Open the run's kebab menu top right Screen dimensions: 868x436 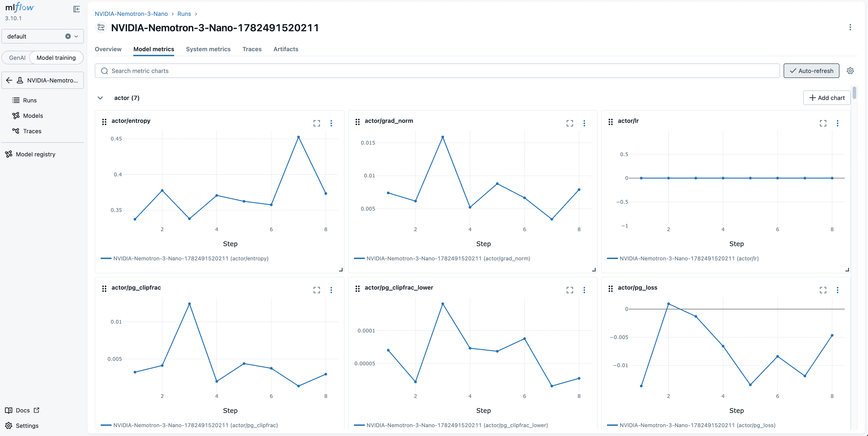(850, 27)
